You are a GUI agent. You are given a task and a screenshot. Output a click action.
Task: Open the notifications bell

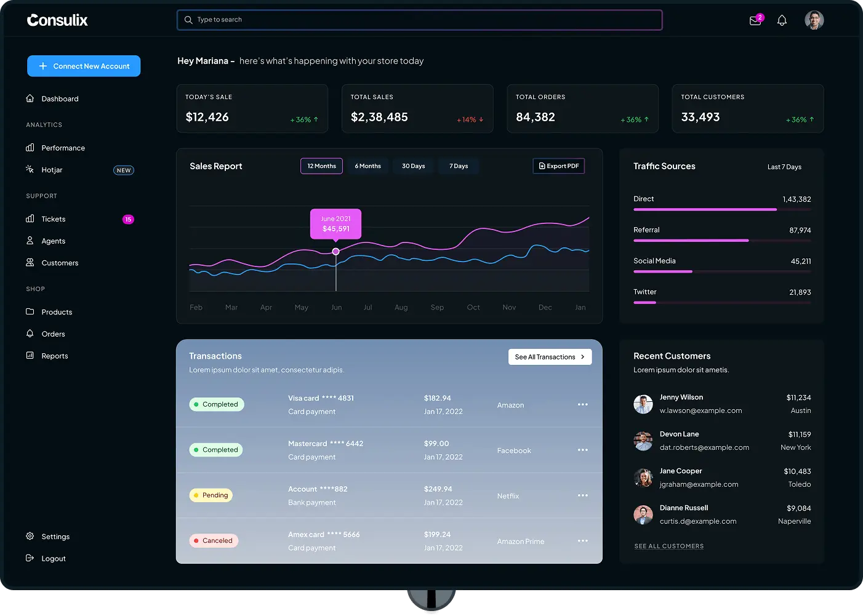[x=782, y=20]
